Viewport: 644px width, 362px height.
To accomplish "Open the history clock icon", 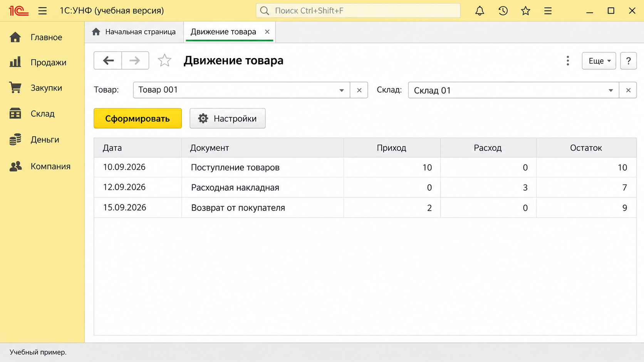I will pos(503,11).
